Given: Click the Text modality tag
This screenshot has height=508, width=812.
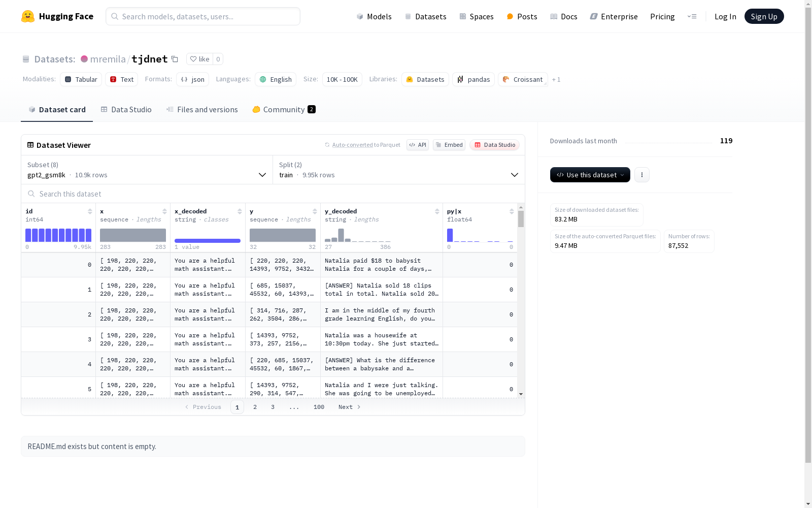Looking at the screenshot, I should pyautogui.click(x=122, y=79).
